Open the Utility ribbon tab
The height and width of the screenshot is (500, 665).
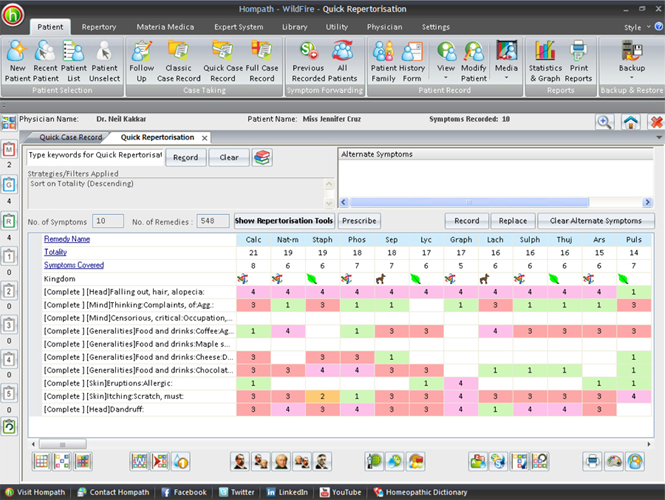(337, 27)
